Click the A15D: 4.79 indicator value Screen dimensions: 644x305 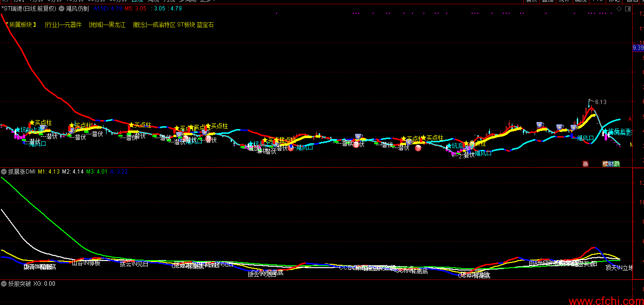point(108,9)
